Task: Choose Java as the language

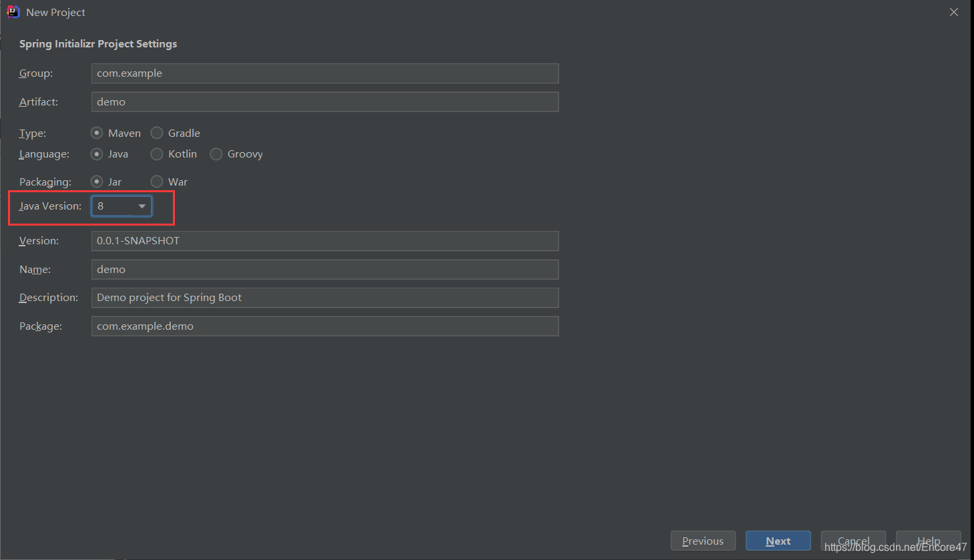Action: pos(109,154)
